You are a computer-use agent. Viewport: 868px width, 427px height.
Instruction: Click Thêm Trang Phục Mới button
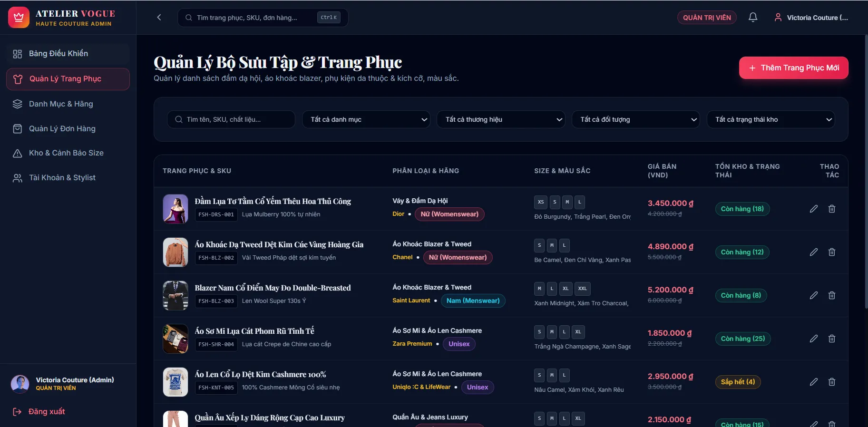[793, 68]
